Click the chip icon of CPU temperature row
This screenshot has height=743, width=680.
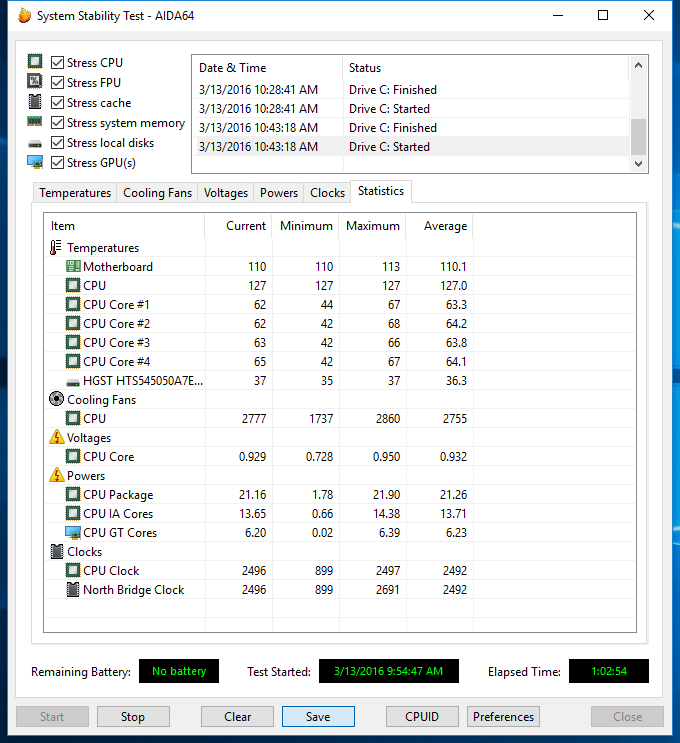click(x=73, y=285)
